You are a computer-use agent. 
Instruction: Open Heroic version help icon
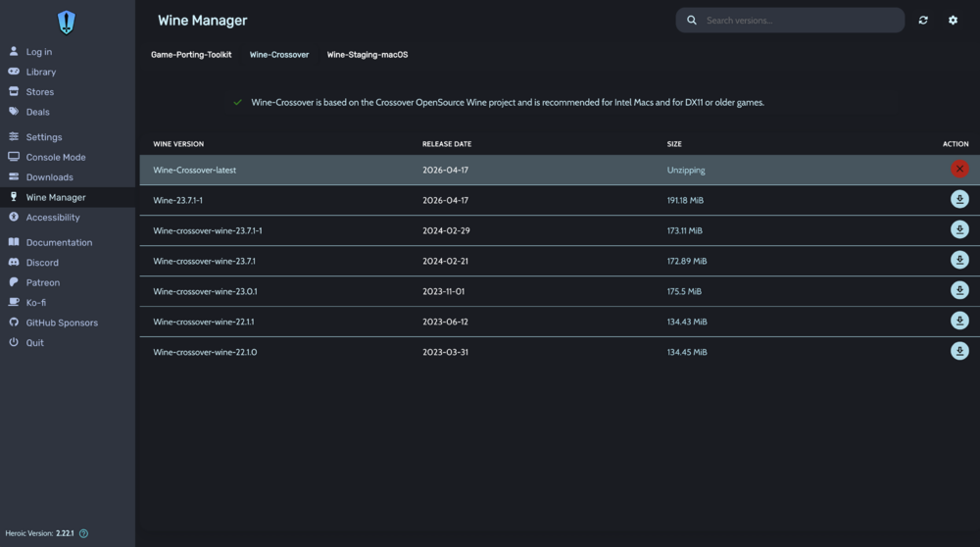coord(83,533)
